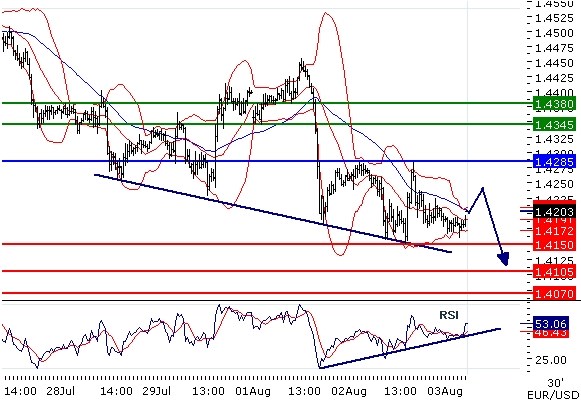Screen dimensions: 581x405
Task: Click the EUR/USD symbol label
Action: (554, 395)
